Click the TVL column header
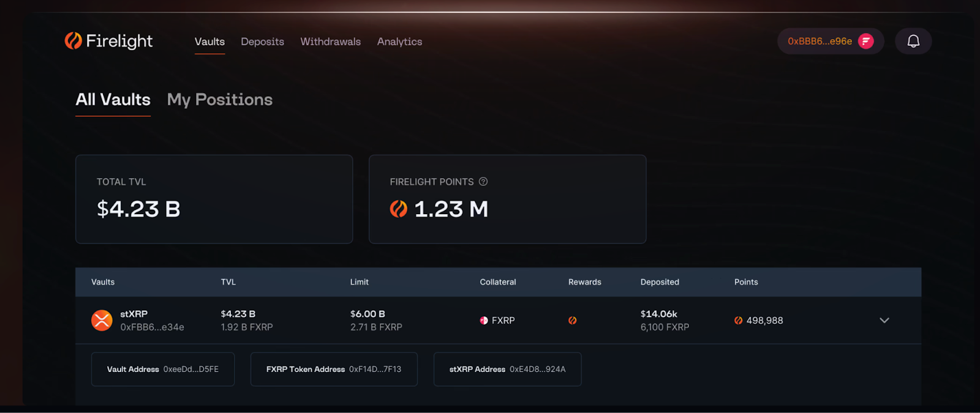The height and width of the screenshot is (413, 980). point(228,282)
